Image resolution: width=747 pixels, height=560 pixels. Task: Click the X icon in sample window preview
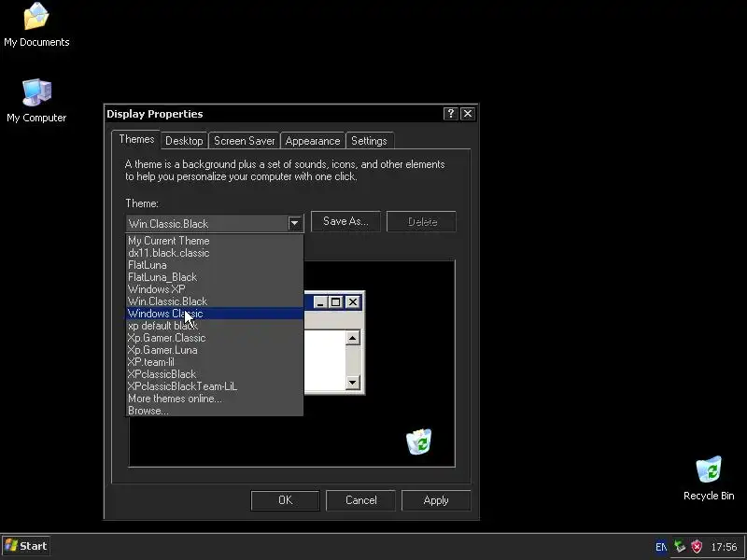(x=353, y=301)
